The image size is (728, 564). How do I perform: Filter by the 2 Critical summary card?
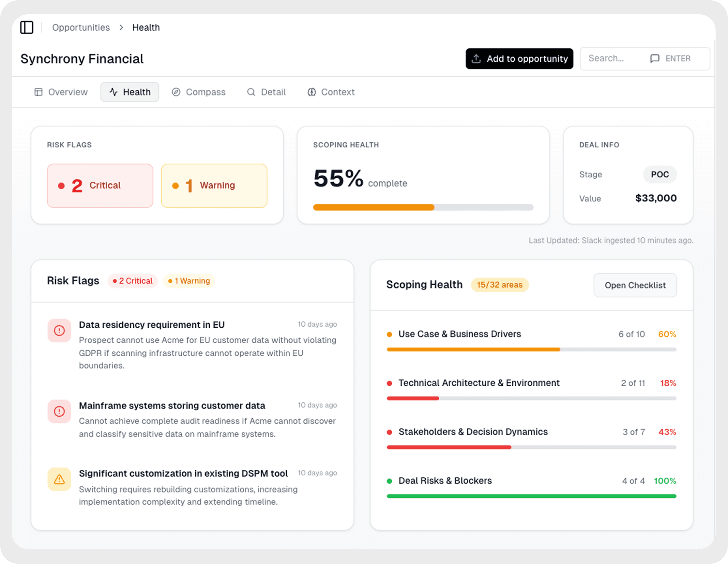coord(100,186)
